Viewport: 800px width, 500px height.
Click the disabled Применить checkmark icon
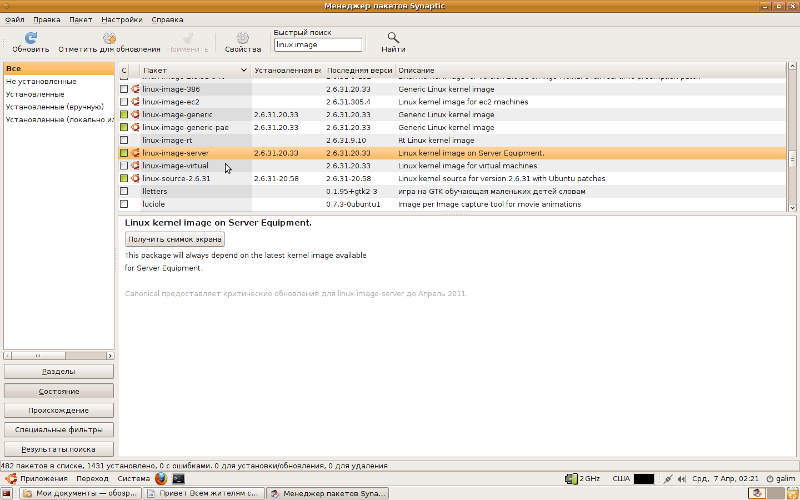click(188, 38)
